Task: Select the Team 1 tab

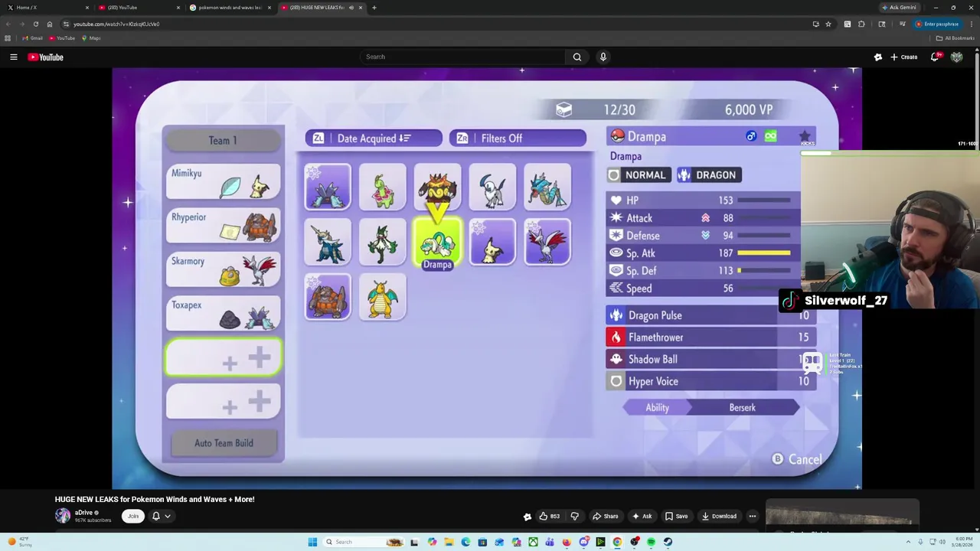Action: point(223,141)
